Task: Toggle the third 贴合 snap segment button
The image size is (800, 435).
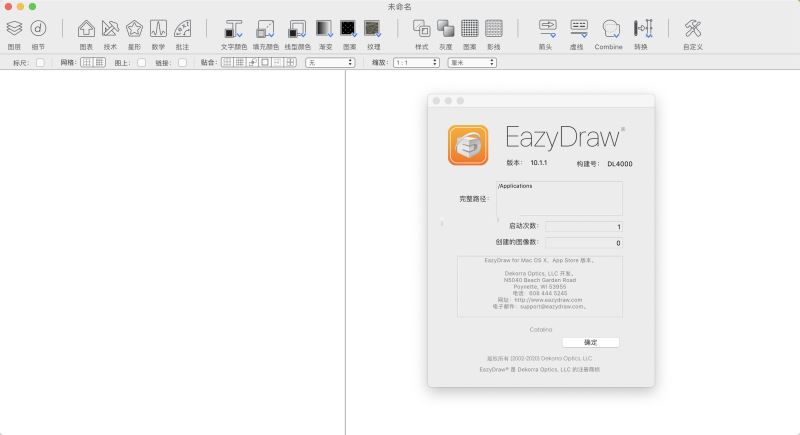Action: [253, 63]
